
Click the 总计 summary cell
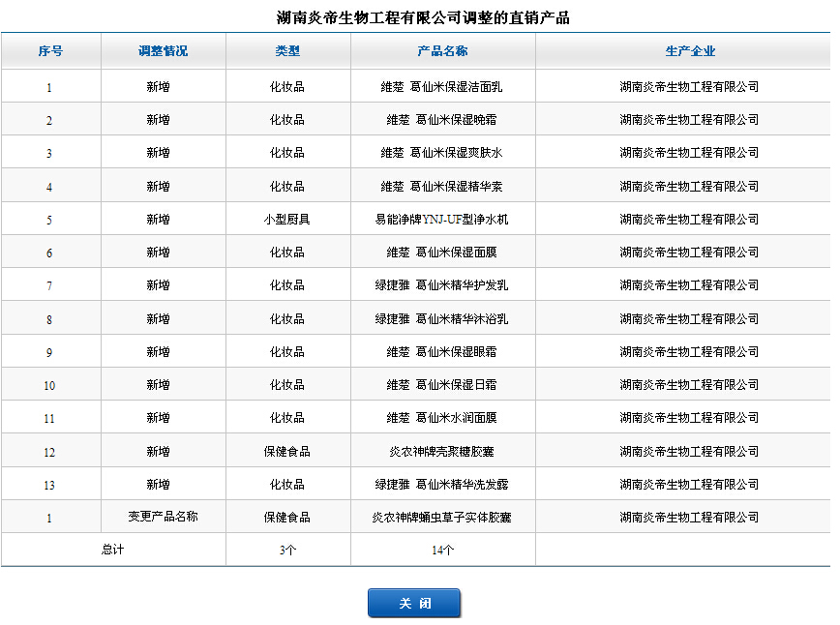(113, 550)
